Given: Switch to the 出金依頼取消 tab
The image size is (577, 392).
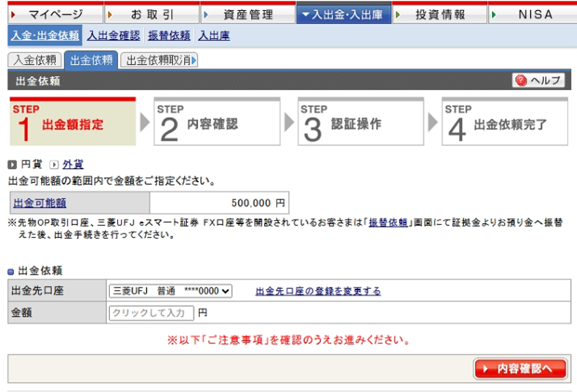Looking at the screenshot, I should click(x=159, y=60).
